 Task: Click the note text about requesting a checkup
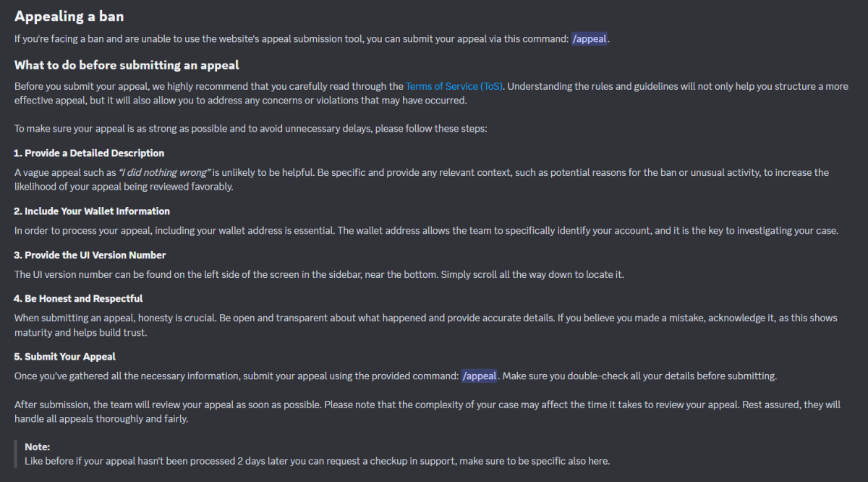[317, 461]
